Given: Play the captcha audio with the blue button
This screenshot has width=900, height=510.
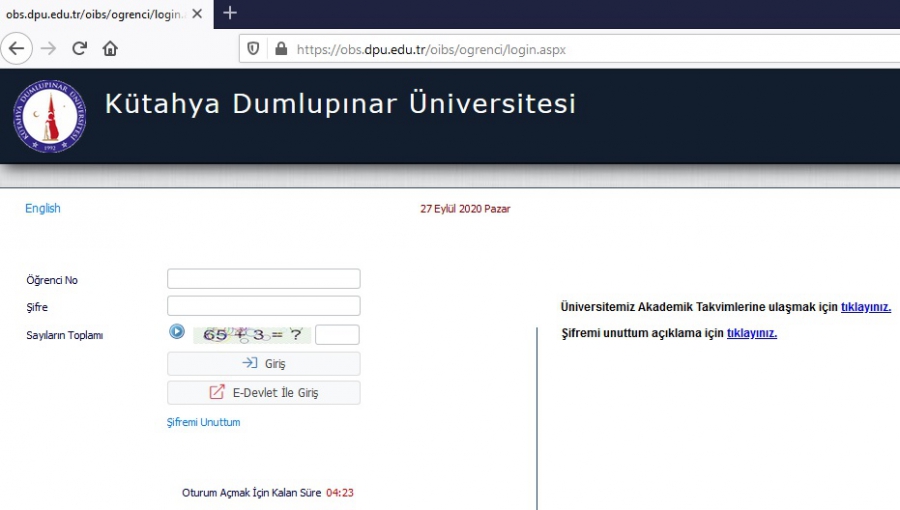Looking at the screenshot, I should [x=177, y=332].
